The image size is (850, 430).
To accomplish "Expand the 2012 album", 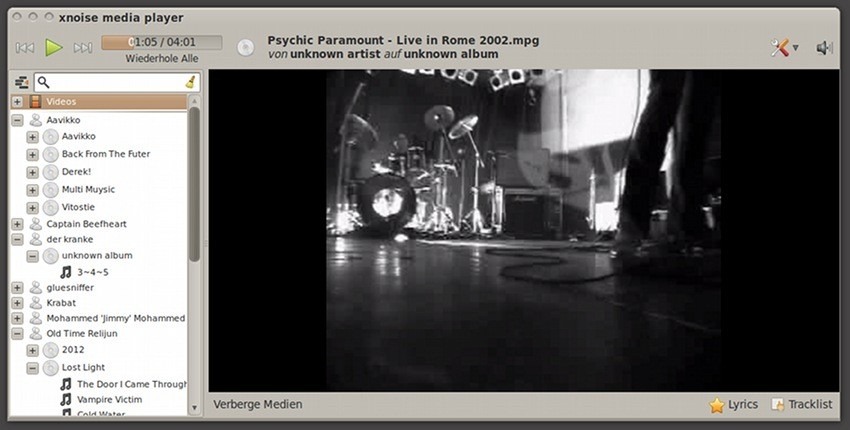I will pyautogui.click(x=33, y=350).
